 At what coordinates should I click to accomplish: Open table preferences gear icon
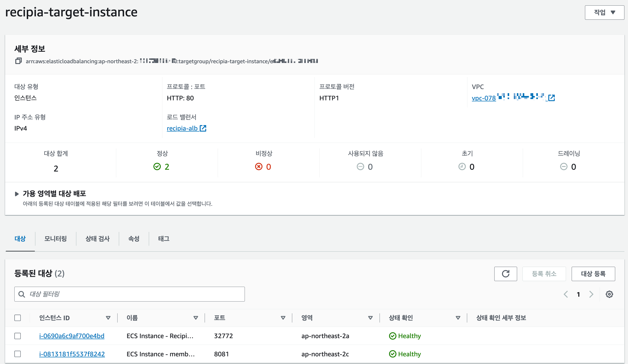click(609, 294)
